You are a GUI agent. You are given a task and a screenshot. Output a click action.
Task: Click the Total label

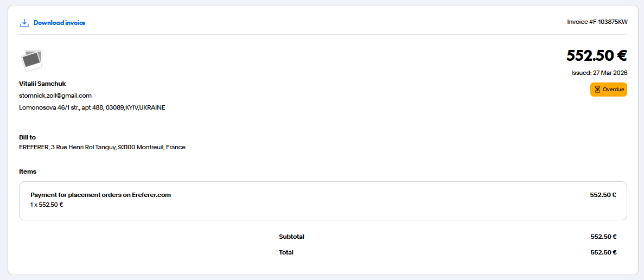(286, 252)
